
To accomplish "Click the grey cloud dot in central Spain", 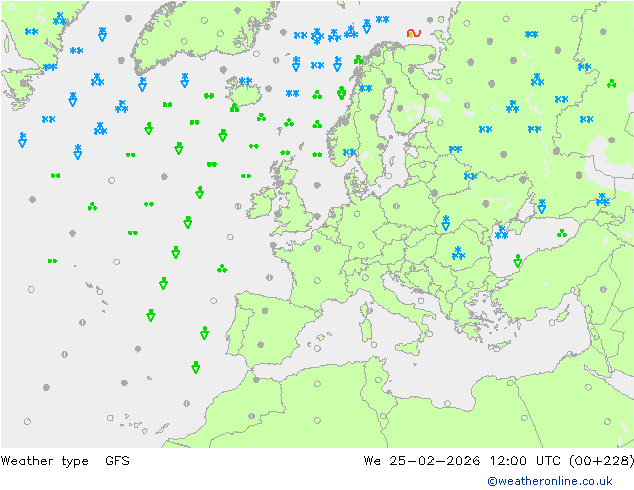I will (x=265, y=310).
